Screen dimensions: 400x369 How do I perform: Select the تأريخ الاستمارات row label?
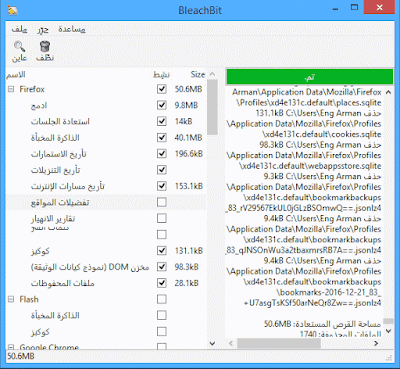click(x=59, y=154)
